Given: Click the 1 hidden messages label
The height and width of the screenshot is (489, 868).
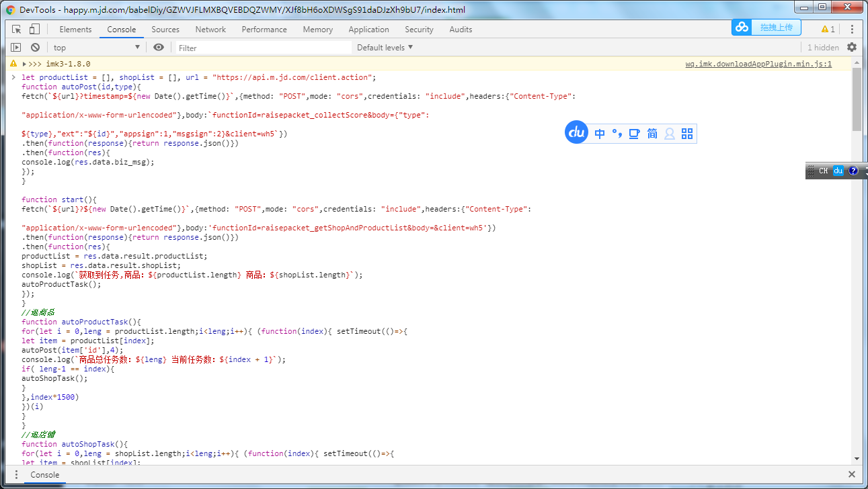Looking at the screenshot, I should 823,48.
